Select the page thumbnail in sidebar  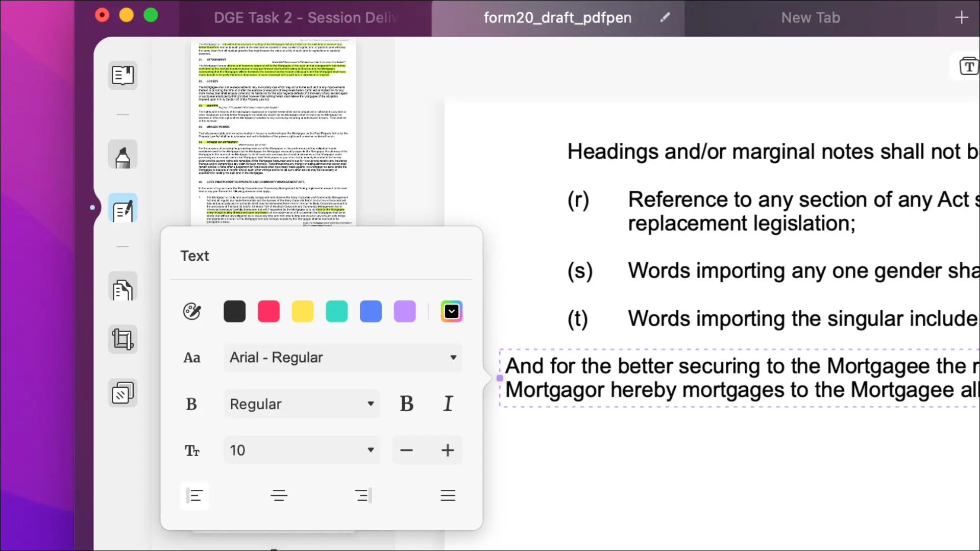274,132
